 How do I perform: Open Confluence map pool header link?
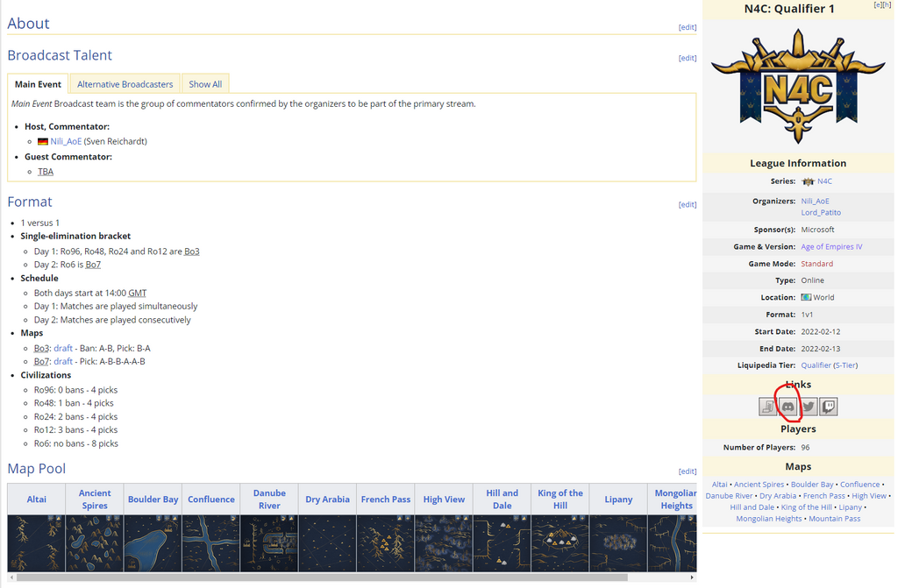(210, 499)
